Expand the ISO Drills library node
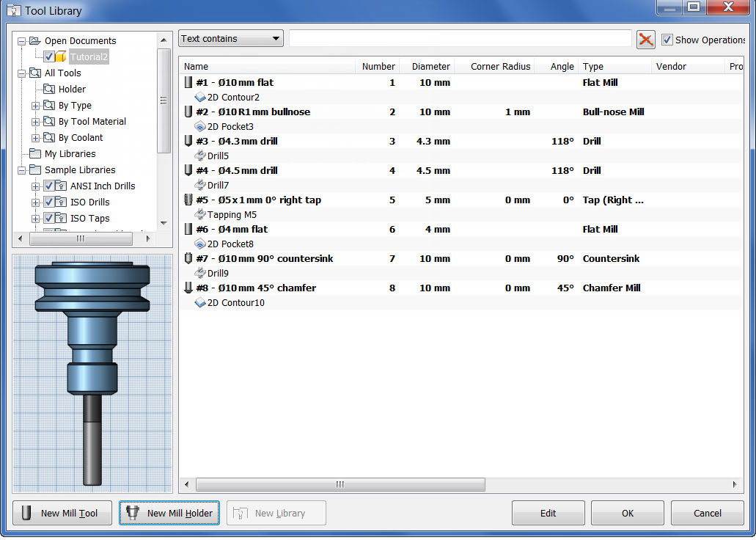This screenshot has width=756, height=540. pyautogui.click(x=35, y=202)
